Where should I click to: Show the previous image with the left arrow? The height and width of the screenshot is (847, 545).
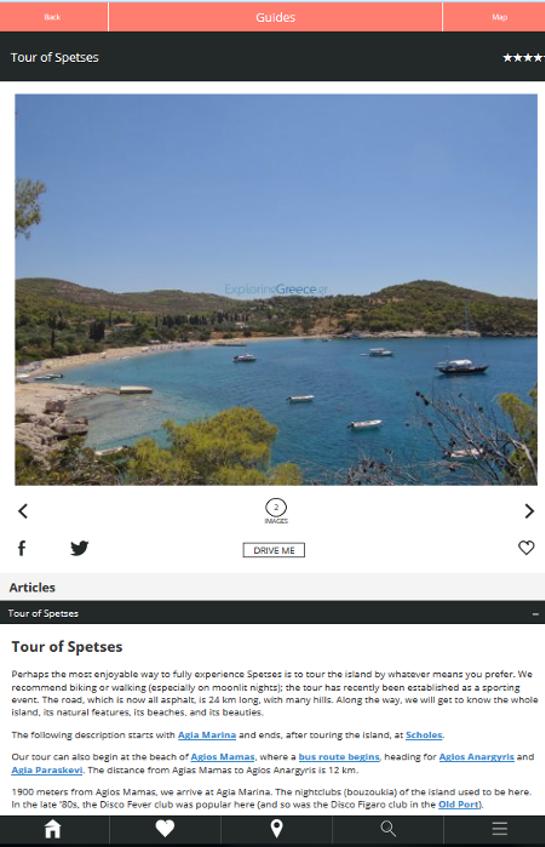(x=23, y=511)
